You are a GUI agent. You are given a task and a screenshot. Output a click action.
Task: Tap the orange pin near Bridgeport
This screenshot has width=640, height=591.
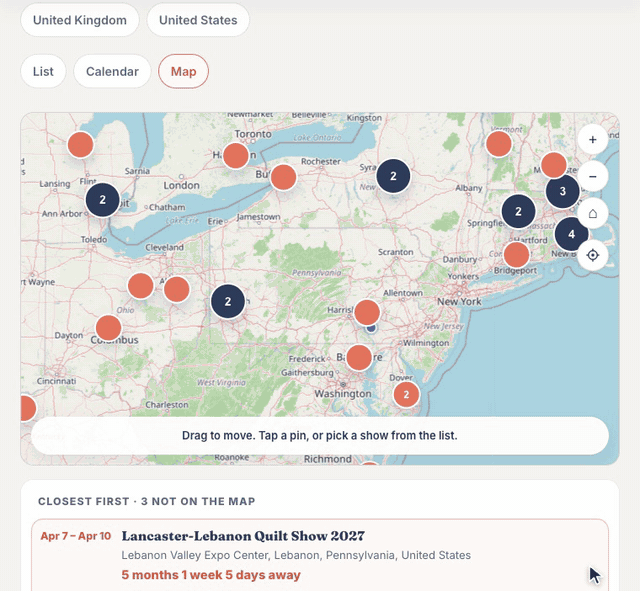(x=516, y=255)
